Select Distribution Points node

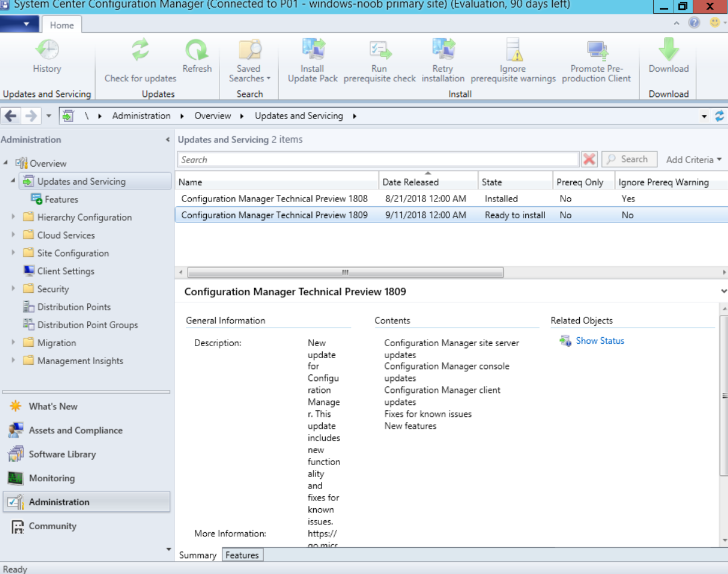click(x=66, y=307)
